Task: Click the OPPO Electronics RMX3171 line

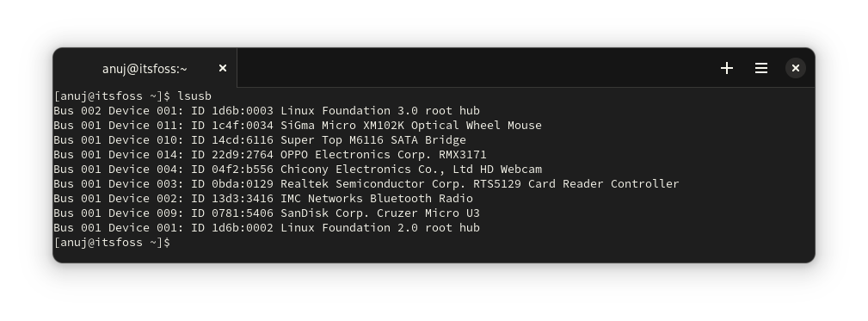Action: pyautogui.click(x=270, y=154)
